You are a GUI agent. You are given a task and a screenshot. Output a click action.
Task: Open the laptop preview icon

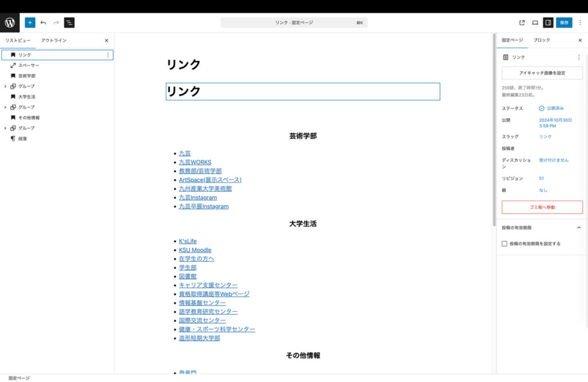pos(535,22)
